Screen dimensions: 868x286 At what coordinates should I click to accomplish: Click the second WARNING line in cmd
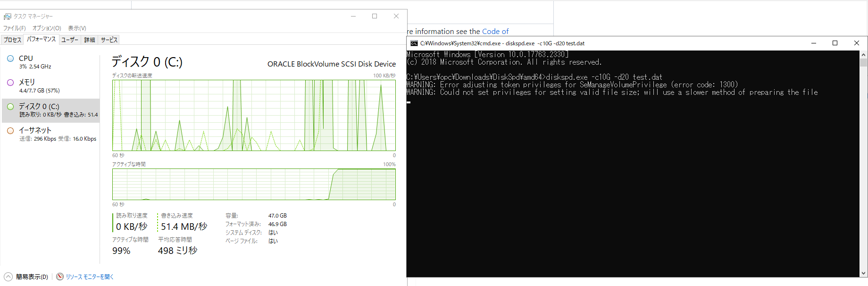point(612,92)
